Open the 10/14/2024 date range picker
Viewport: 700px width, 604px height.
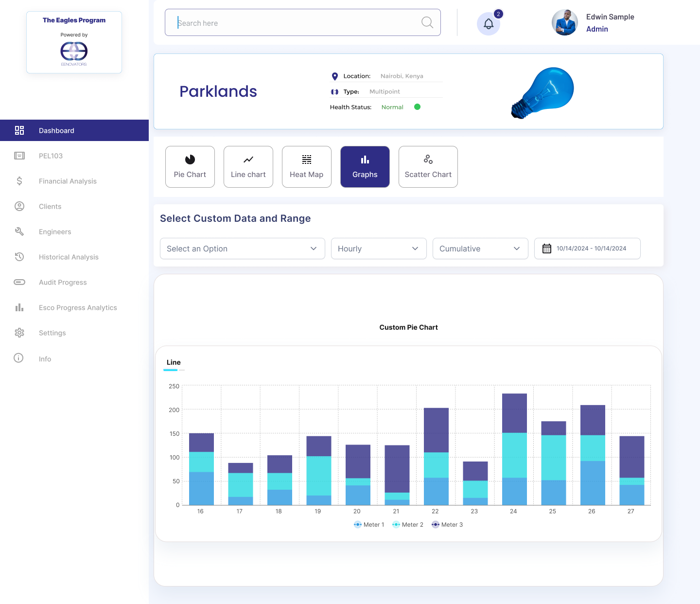point(587,249)
